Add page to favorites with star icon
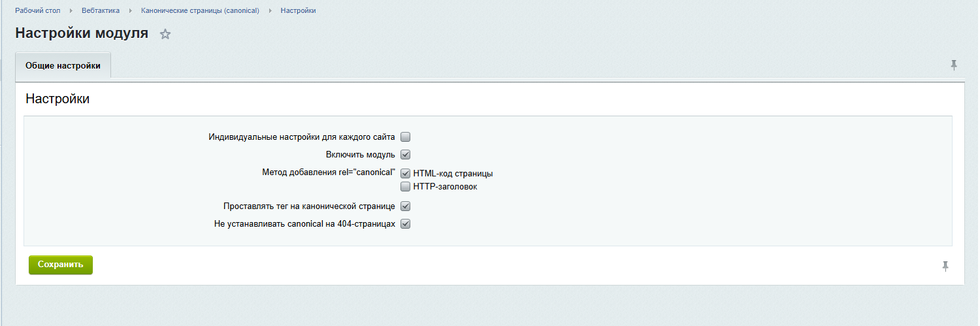 165,35
